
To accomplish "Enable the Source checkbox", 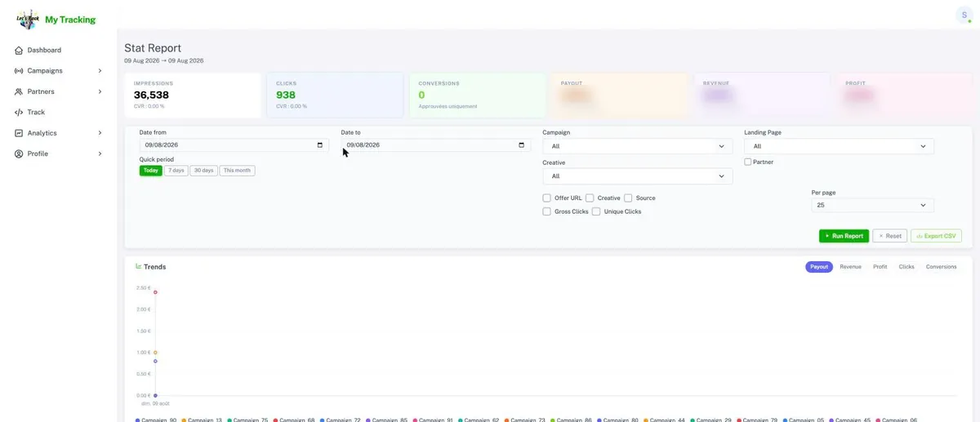I will pyautogui.click(x=628, y=198).
